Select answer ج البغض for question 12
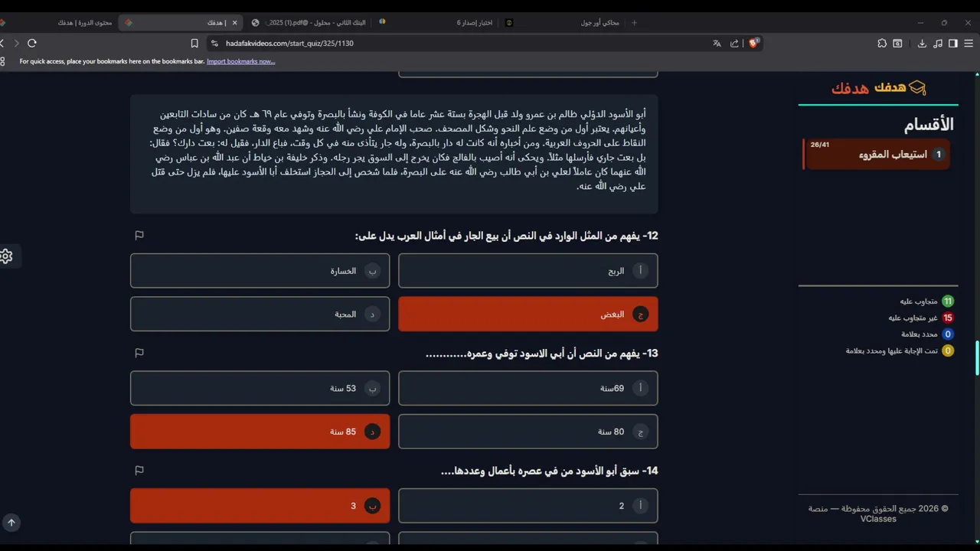The image size is (980, 551). coord(528,314)
